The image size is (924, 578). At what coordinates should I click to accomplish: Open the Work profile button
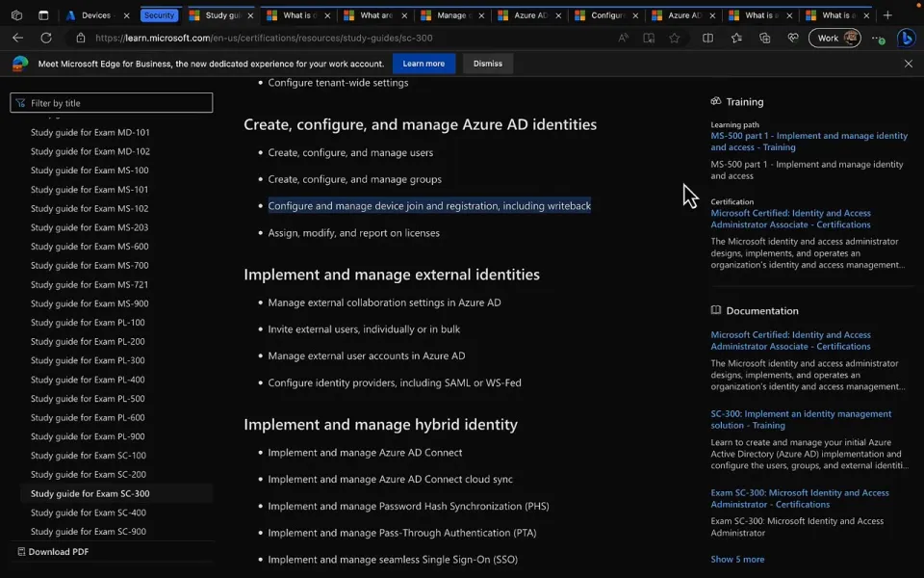coord(834,38)
